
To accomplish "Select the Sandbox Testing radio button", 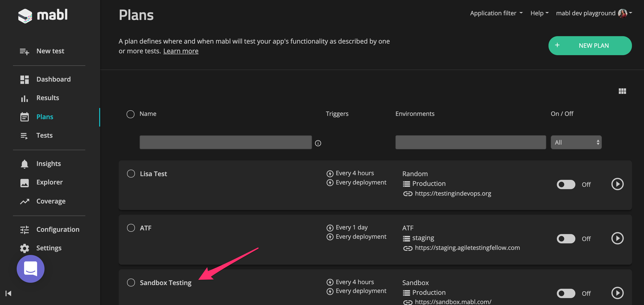I will click(131, 283).
